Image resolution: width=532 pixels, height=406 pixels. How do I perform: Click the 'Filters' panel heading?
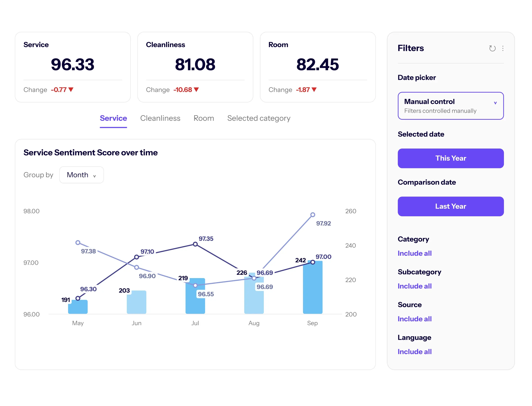click(x=411, y=48)
